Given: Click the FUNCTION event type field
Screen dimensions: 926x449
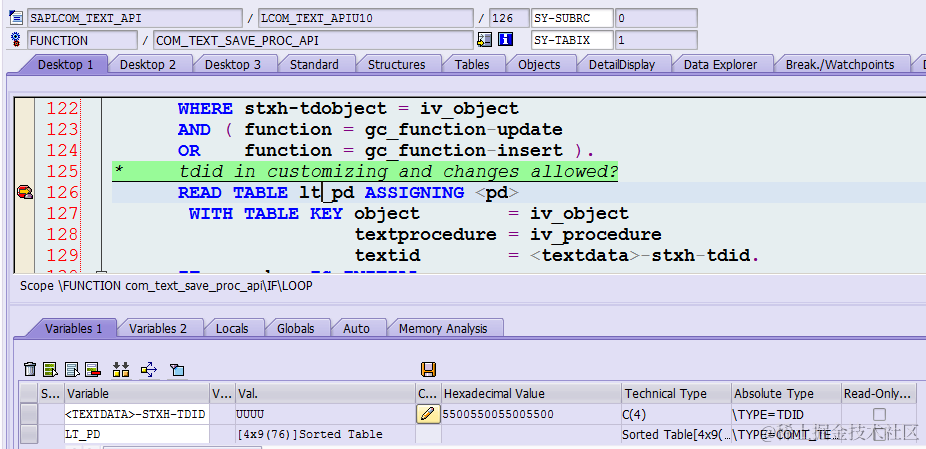Looking at the screenshot, I should pyautogui.click(x=82, y=40).
